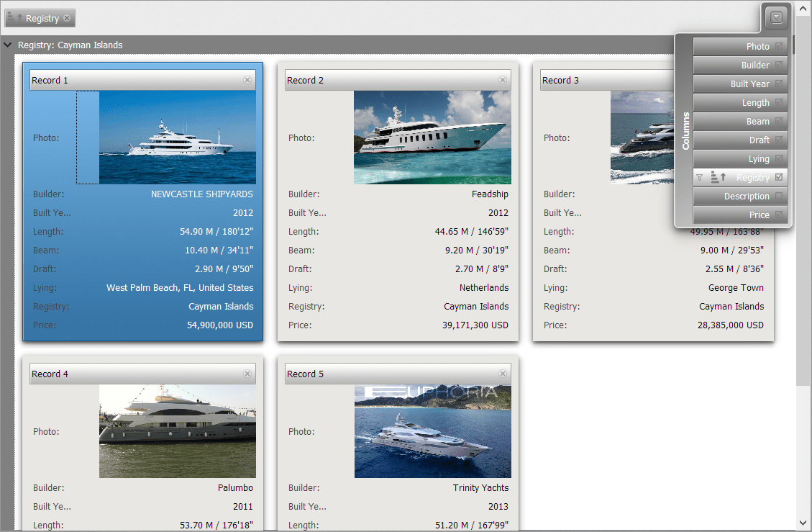Viewport: 812px width, 532px height.
Task: Open Record 5 Euphoria yacht photo
Action: [432, 431]
